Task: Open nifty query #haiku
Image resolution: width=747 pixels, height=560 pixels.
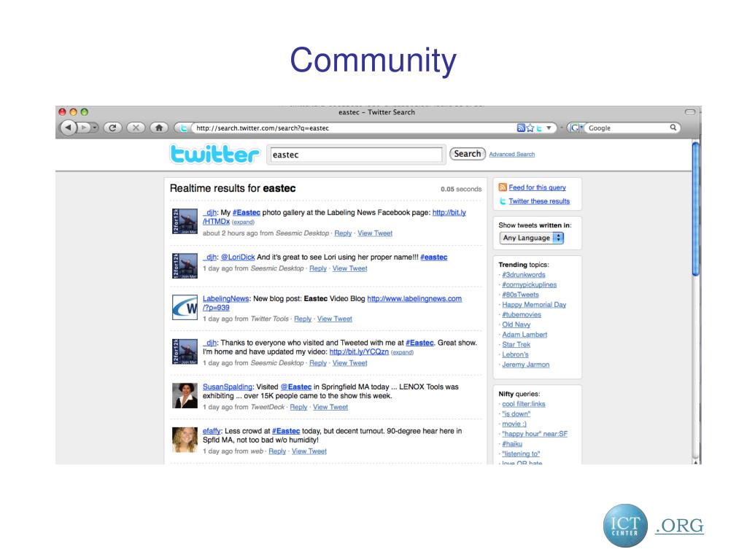Action: 512,444
